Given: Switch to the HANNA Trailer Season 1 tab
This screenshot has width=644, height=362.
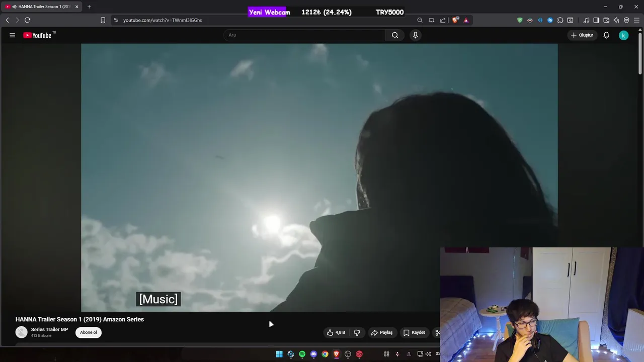Looking at the screenshot, I should click(40, 7).
